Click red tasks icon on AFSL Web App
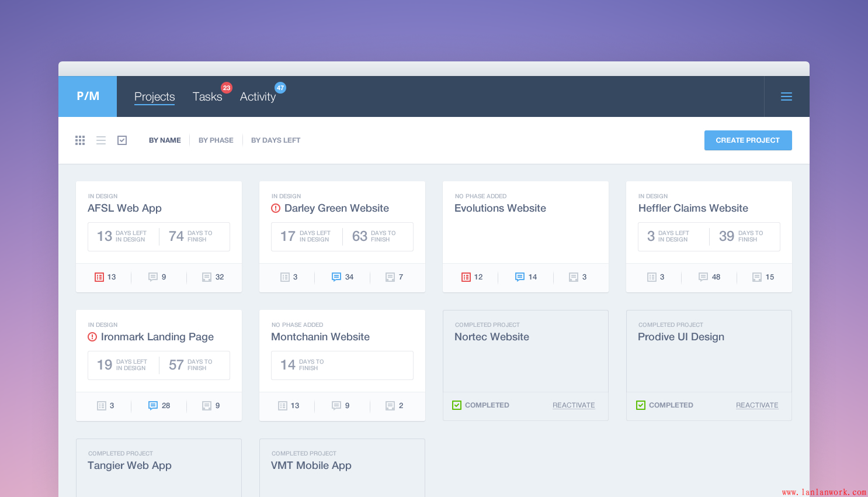The height and width of the screenshot is (497, 868). [x=99, y=277]
